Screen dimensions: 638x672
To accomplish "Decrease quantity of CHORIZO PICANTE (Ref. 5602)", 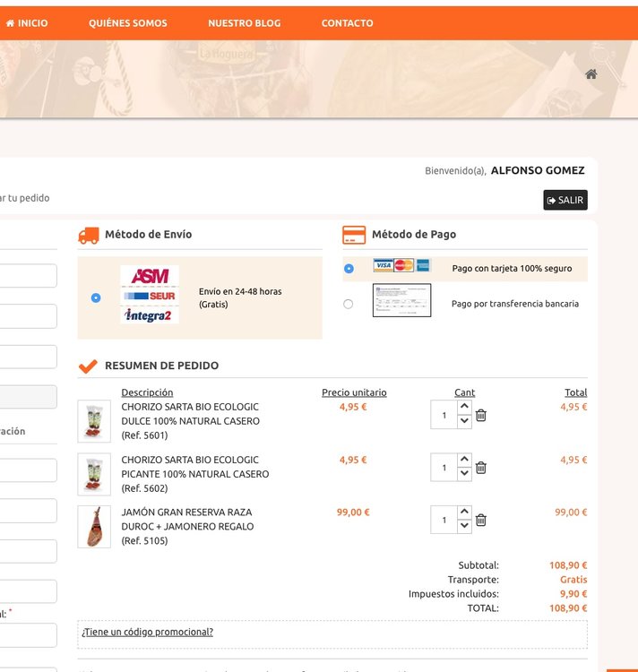I will (464, 474).
